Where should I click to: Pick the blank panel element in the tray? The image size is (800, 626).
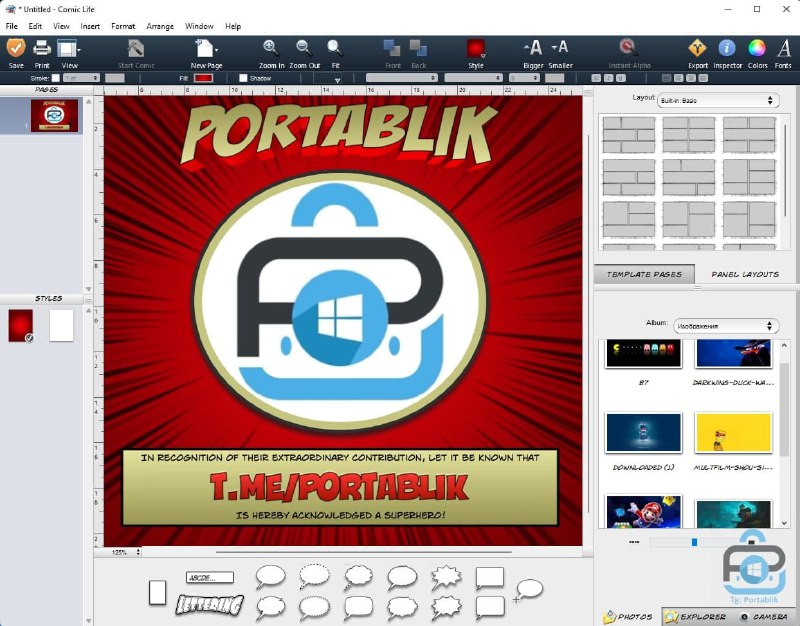(x=158, y=592)
